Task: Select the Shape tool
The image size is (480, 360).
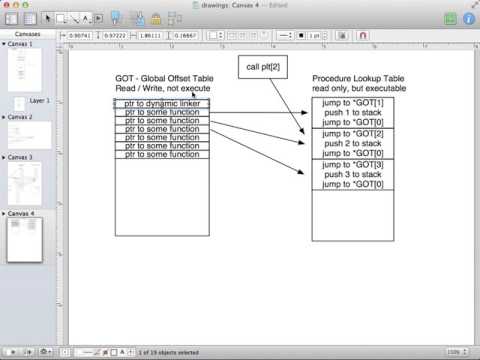Action: [61, 18]
